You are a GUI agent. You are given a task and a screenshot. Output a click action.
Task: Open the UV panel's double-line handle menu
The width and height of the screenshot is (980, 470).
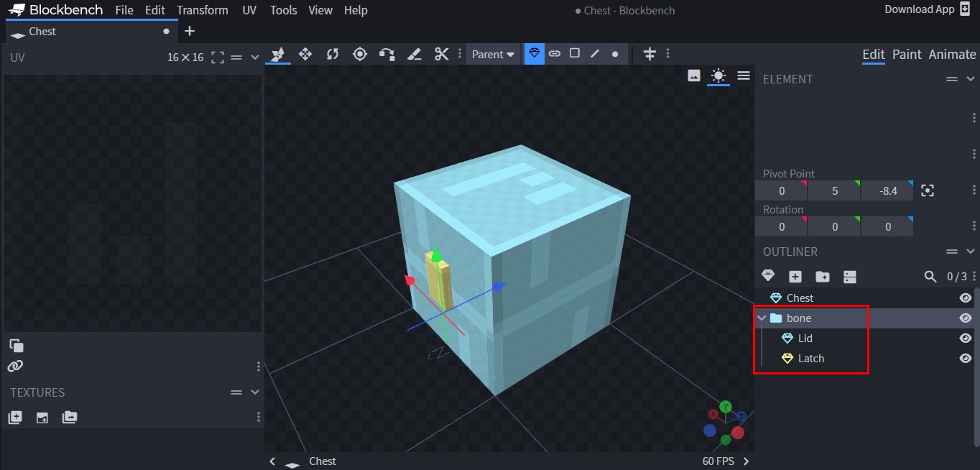(x=236, y=57)
